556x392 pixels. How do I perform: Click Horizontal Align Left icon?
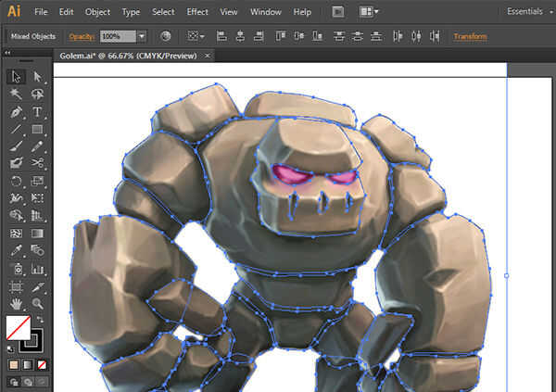(x=221, y=36)
